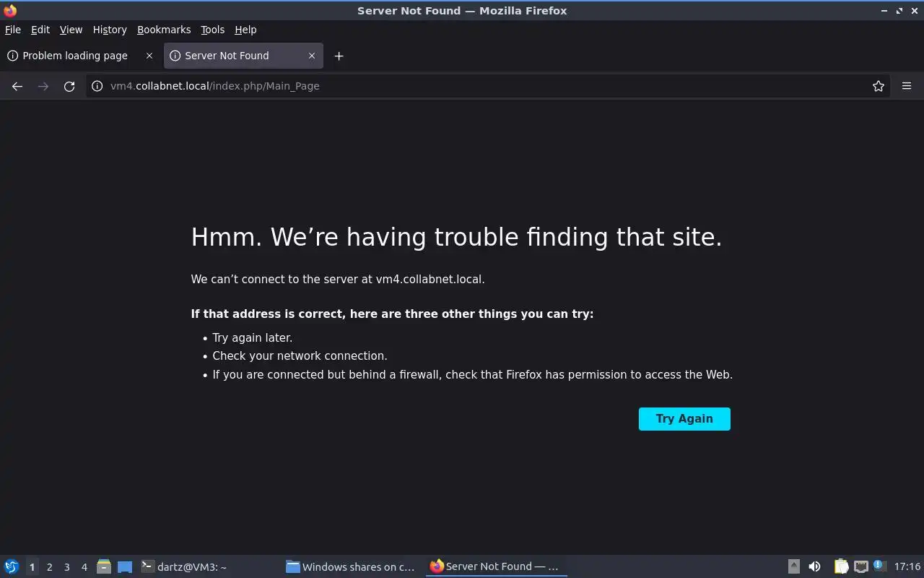Open a new tab with plus button
Screen dimensions: 924x578
tap(339, 56)
